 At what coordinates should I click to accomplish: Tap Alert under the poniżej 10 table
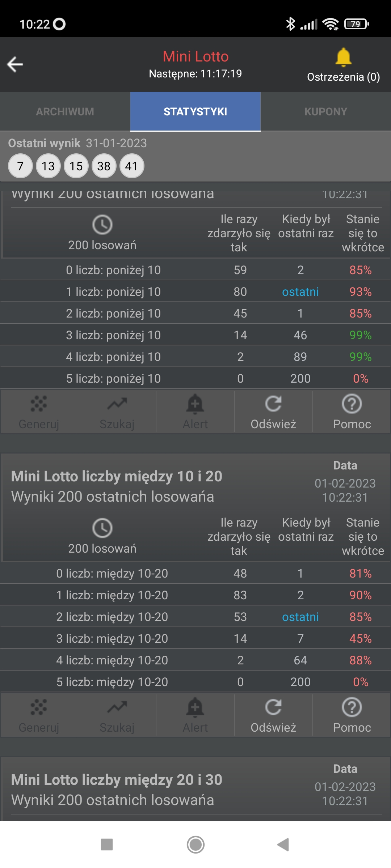[195, 412]
